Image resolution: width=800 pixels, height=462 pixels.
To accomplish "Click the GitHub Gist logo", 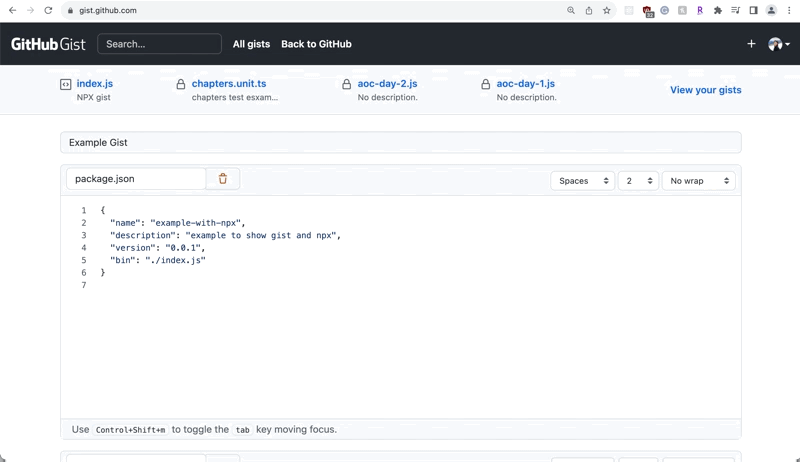I will [48, 44].
